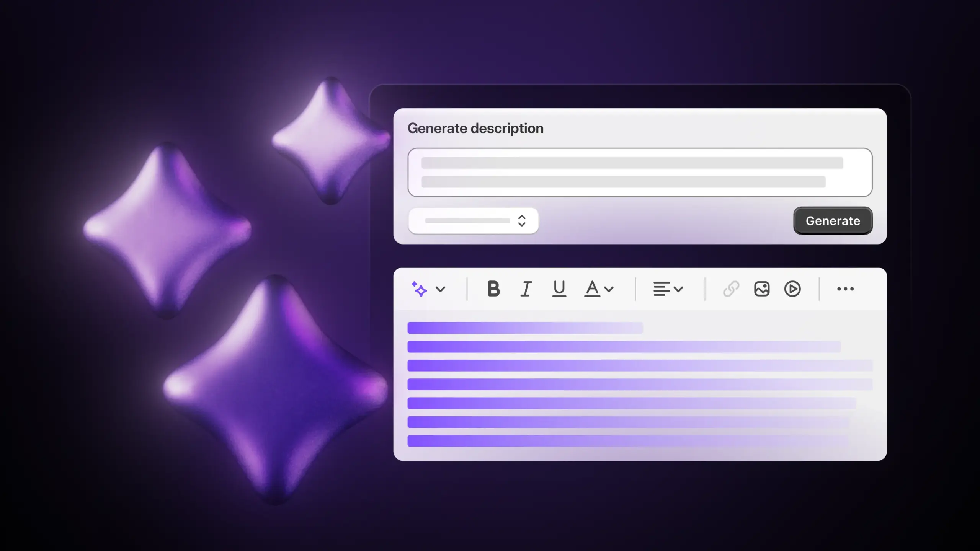Open the tone selector combo box

point(474,221)
